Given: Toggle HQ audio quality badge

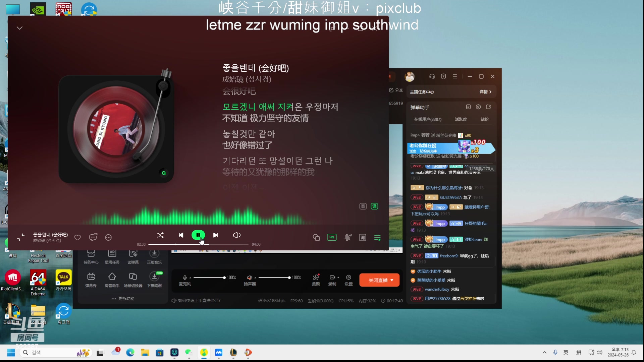Looking at the screenshot, I should [332, 237].
